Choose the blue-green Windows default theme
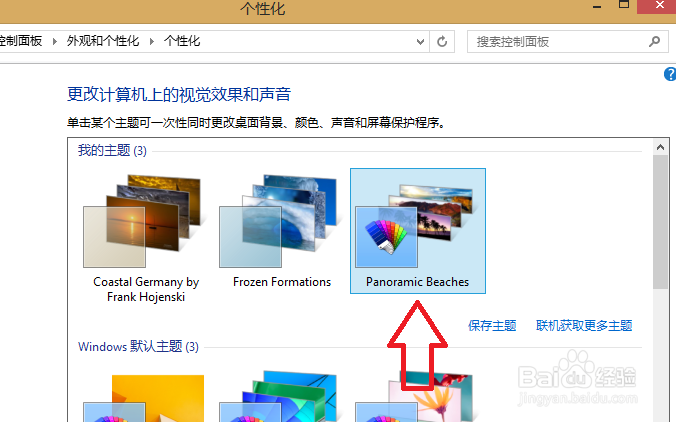 tap(282, 397)
